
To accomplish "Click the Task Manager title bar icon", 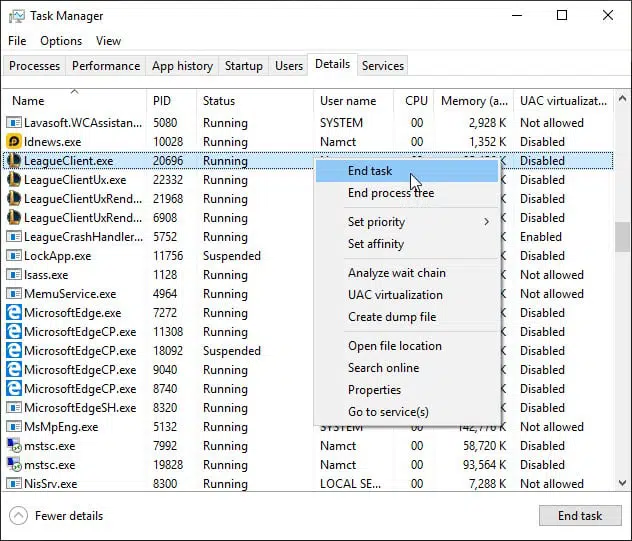I will (x=17, y=16).
